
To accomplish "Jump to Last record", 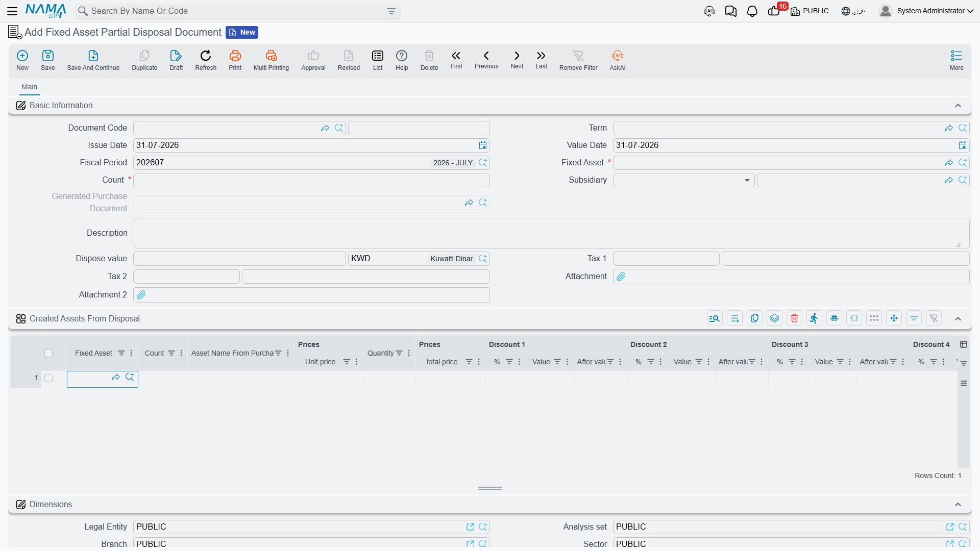I will click(541, 60).
